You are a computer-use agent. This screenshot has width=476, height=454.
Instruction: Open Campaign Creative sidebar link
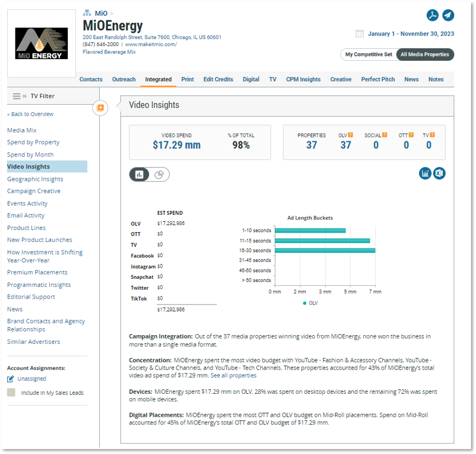[34, 191]
